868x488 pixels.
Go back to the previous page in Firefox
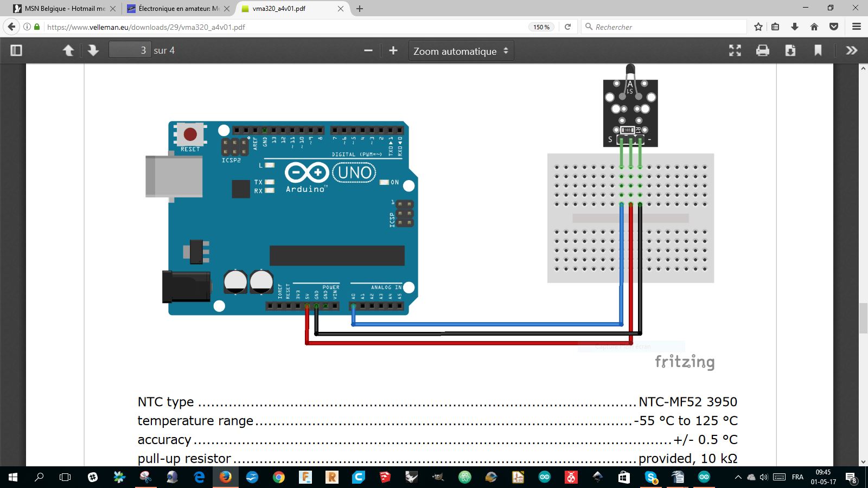tap(11, 27)
